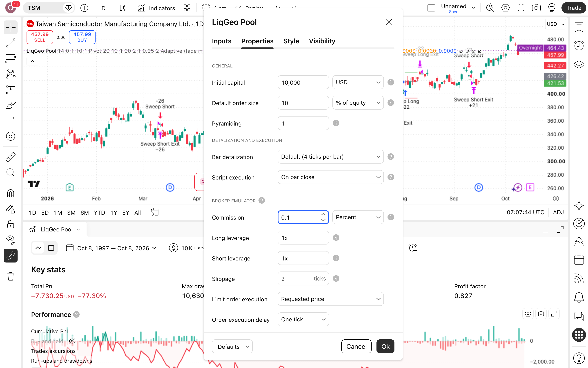Open the Initial capital currency USD dropdown
Screen dimensions: 588x368
point(358,82)
